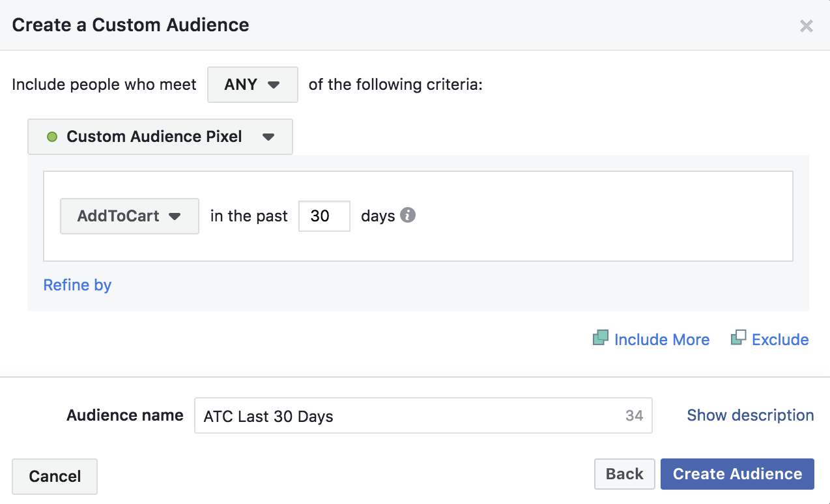Viewport: 830px width, 504px height.
Task: Click the 'Include people who meet' text
Action: pyautogui.click(x=104, y=85)
